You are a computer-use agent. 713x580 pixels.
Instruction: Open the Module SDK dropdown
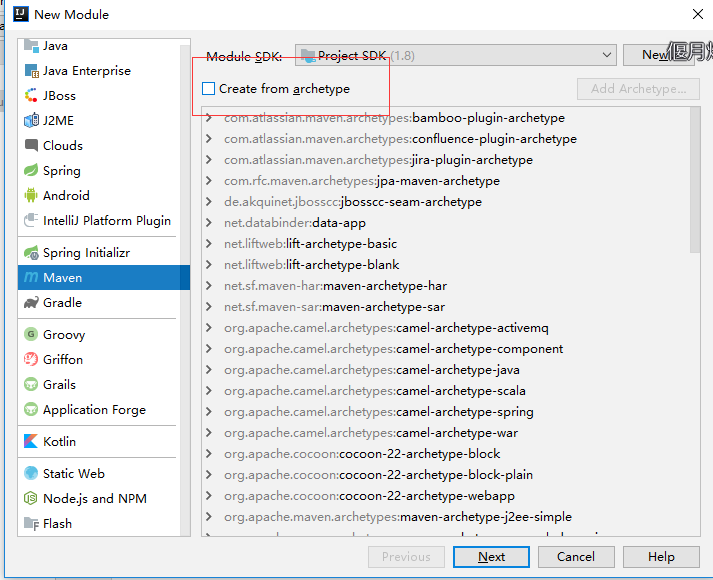pyautogui.click(x=456, y=55)
